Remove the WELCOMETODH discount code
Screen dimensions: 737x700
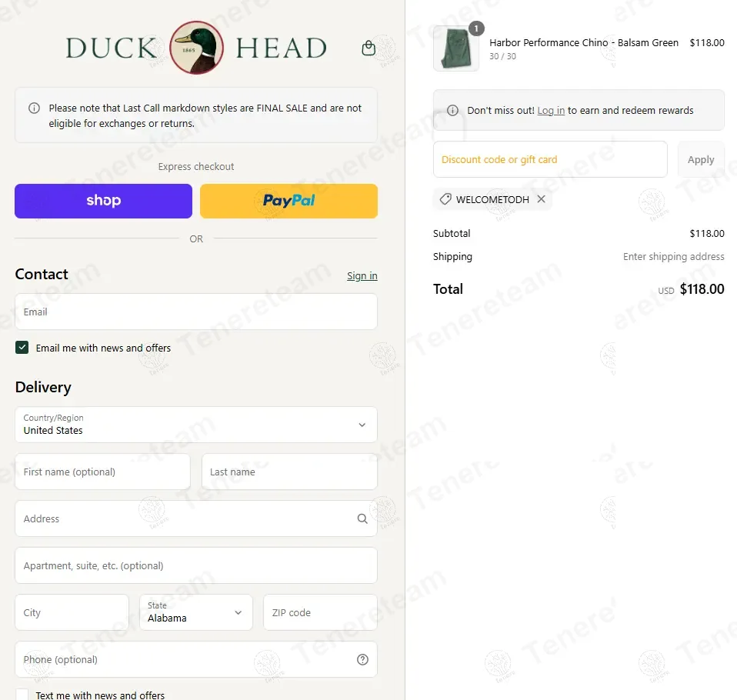[x=541, y=199]
